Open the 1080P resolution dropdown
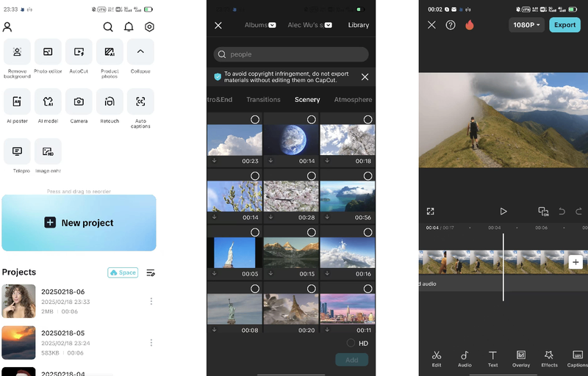 pyautogui.click(x=526, y=25)
